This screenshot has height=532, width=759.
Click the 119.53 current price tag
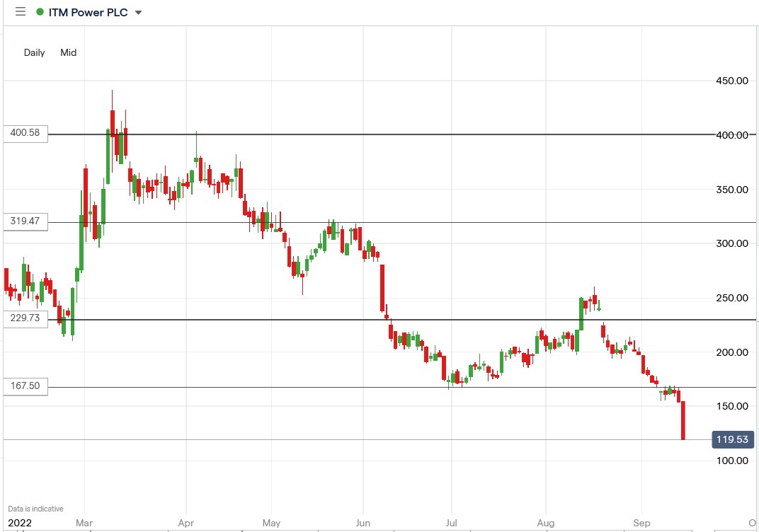coord(733,439)
